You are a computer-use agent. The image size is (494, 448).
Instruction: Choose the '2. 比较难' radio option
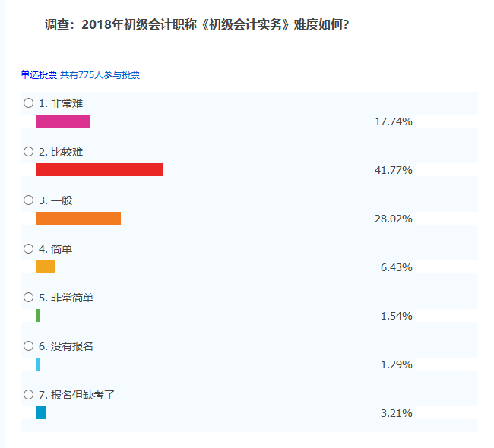29,152
